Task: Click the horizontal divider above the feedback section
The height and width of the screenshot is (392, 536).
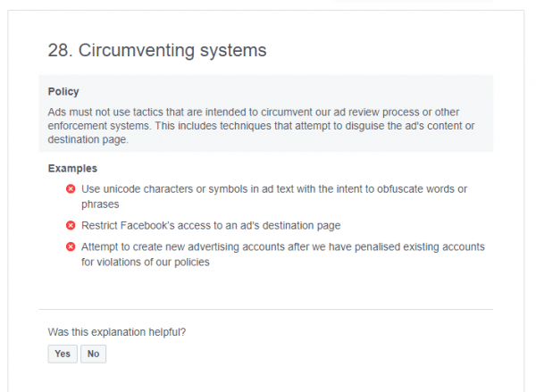Action: 266,309
